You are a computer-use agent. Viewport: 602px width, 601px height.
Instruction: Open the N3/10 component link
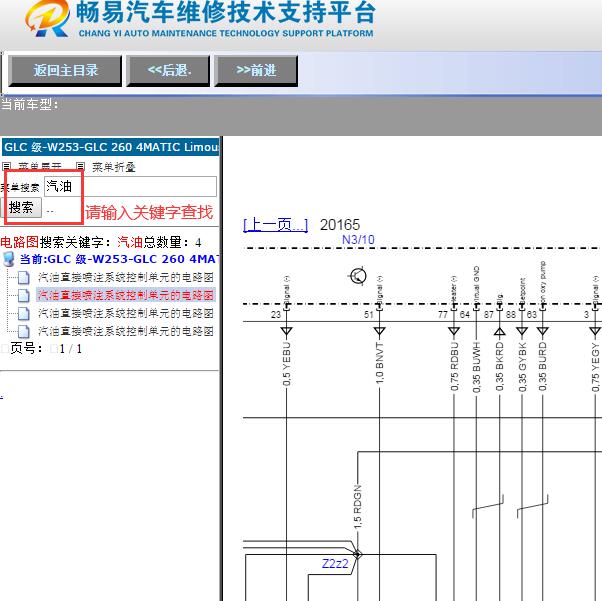click(x=358, y=240)
